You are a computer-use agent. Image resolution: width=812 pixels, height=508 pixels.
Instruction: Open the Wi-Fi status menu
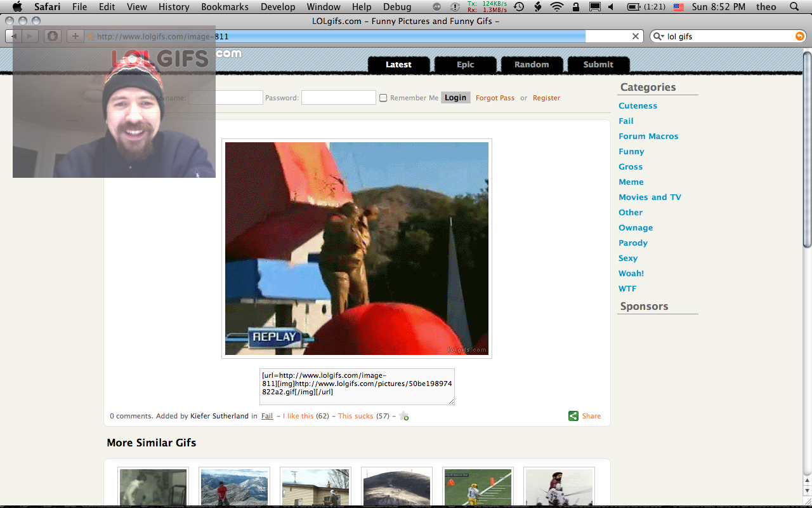coord(557,7)
